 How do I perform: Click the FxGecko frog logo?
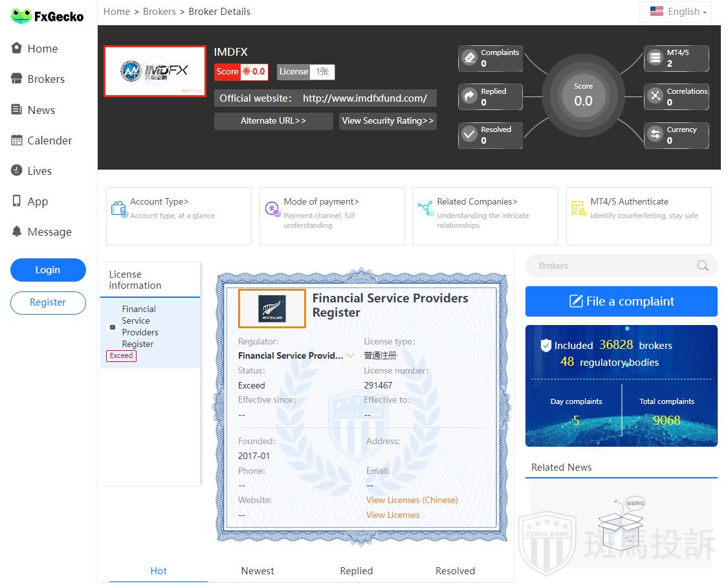tap(21, 16)
